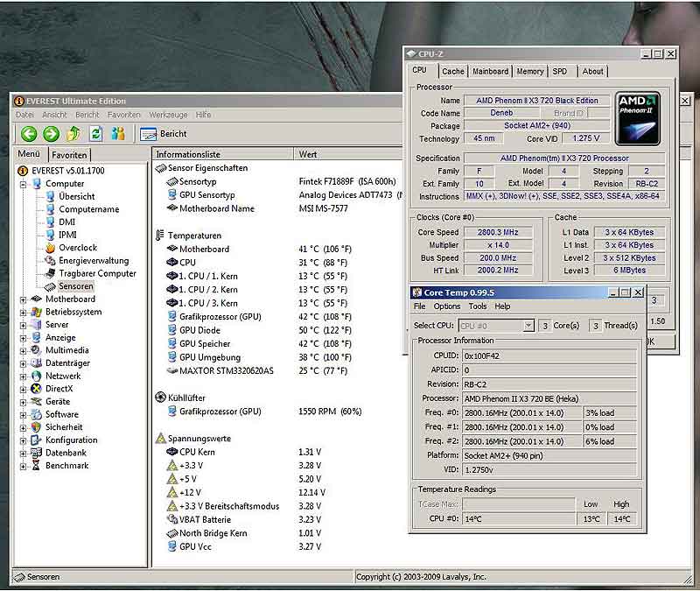Switch to CPU-Z SPD tab

(559, 71)
